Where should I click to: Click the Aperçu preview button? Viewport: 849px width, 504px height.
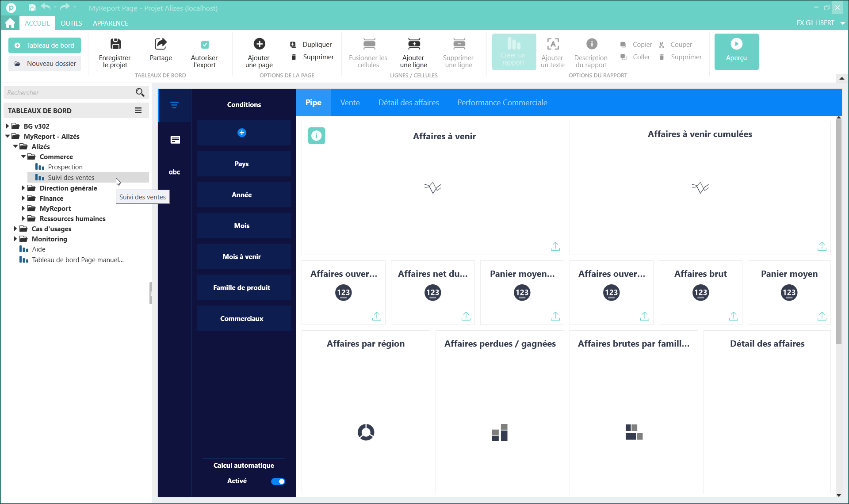pos(736,51)
